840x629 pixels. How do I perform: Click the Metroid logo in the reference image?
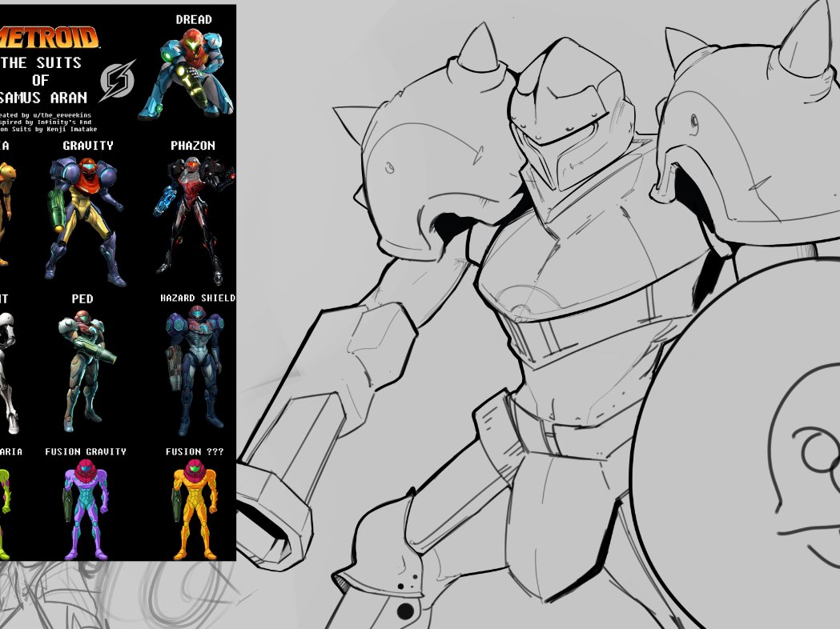coord(49,38)
